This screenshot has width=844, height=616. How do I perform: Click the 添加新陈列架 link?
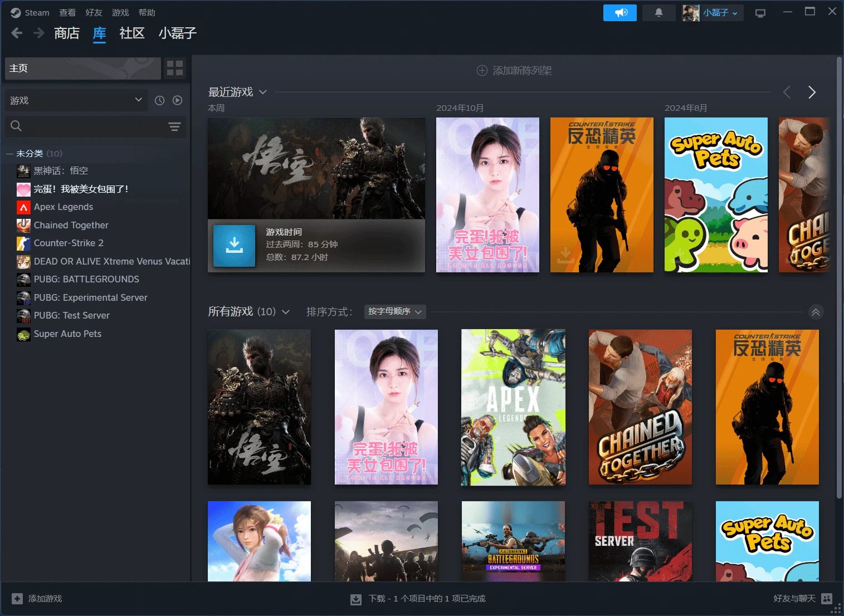click(522, 71)
